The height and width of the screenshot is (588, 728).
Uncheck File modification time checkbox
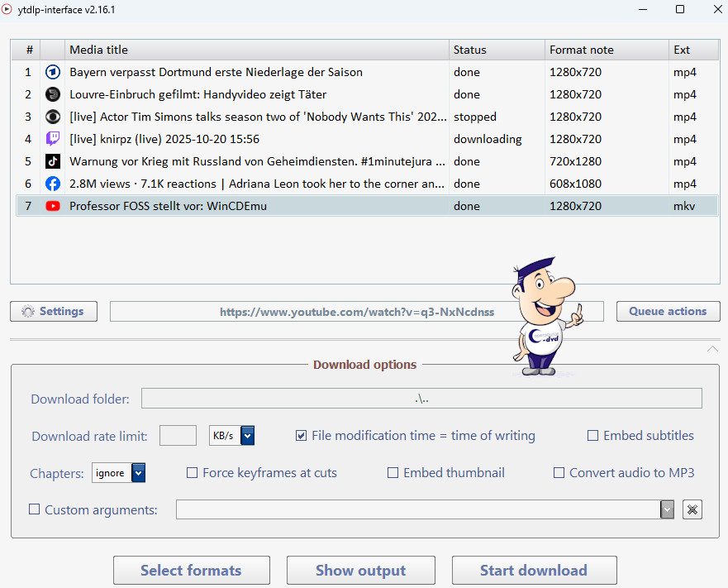point(302,436)
